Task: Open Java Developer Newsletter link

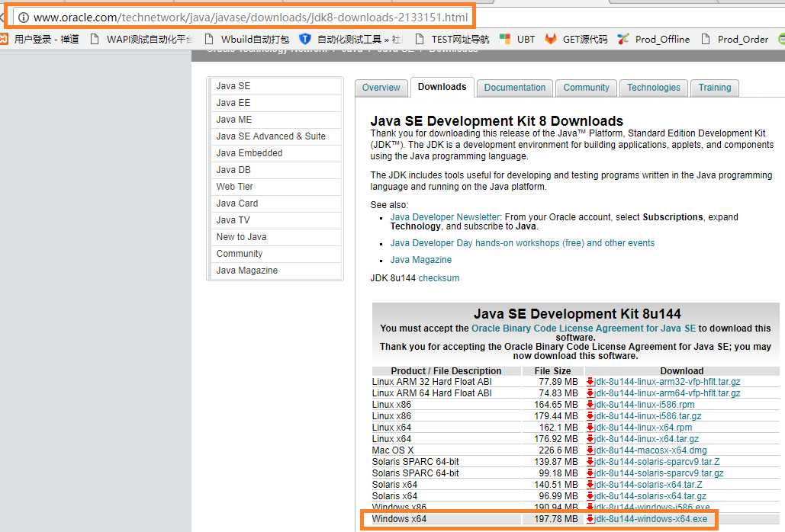Action: pyautogui.click(x=445, y=217)
